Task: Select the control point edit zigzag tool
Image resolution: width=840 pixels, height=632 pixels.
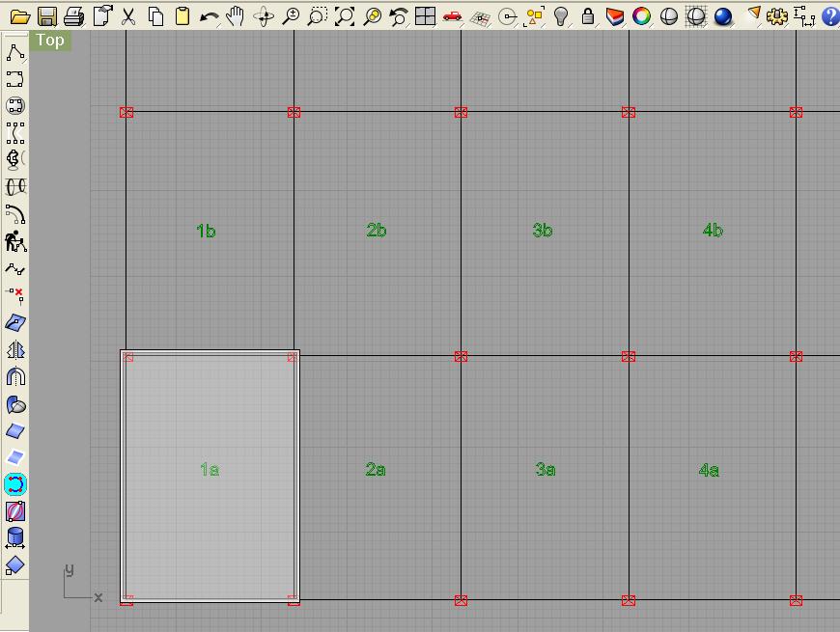Action: click(x=15, y=268)
